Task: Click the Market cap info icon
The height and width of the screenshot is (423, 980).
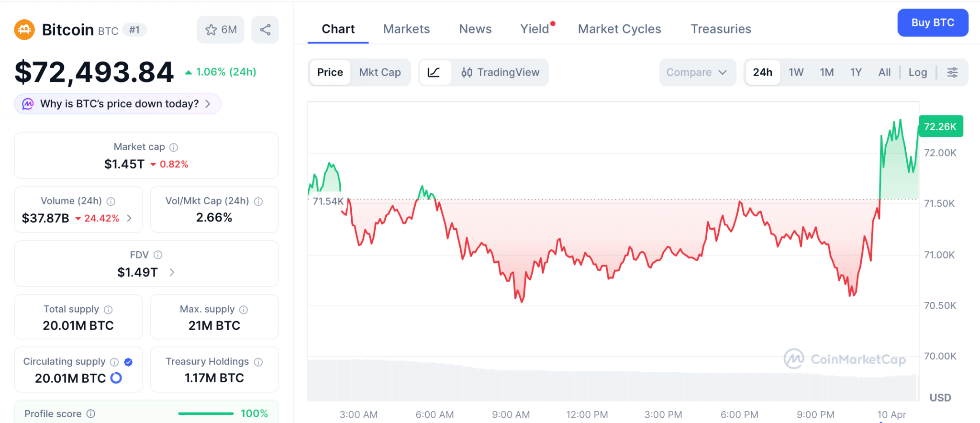Action: (x=174, y=147)
